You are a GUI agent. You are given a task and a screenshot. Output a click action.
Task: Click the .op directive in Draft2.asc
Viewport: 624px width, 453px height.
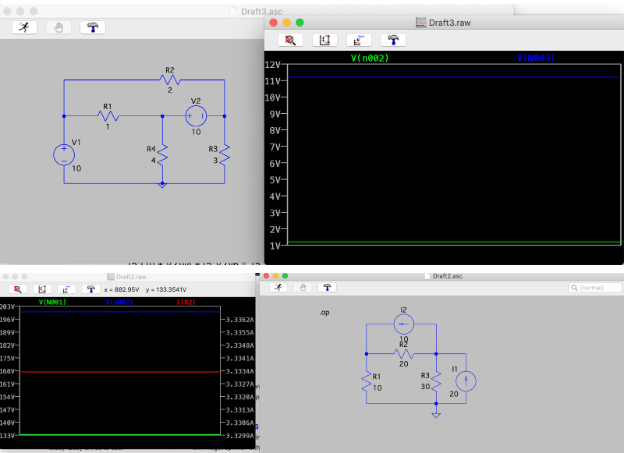(324, 312)
